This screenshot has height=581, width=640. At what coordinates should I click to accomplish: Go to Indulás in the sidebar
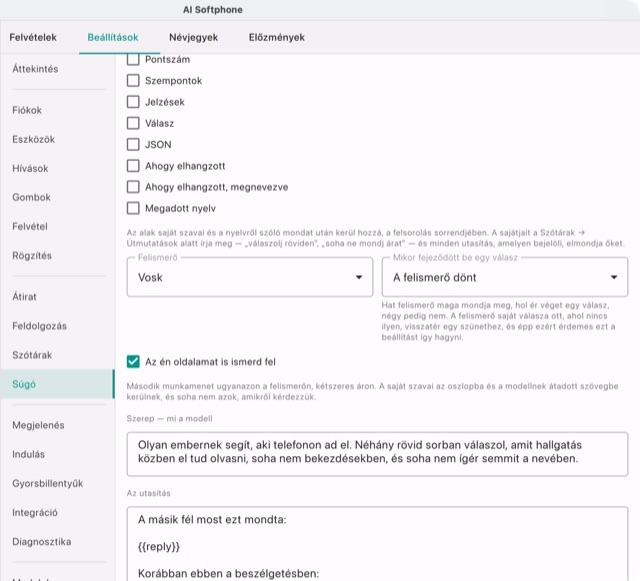(57, 454)
